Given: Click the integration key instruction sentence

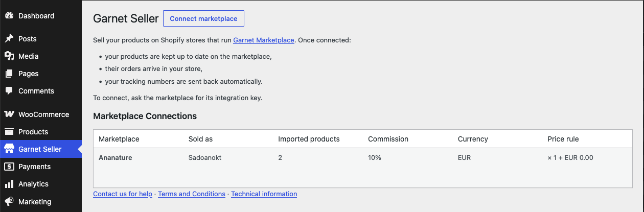Looking at the screenshot, I should click(177, 98).
